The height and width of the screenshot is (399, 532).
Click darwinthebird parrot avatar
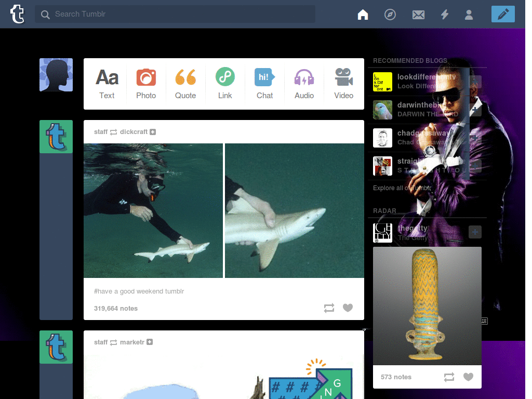[x=382, y=110]
